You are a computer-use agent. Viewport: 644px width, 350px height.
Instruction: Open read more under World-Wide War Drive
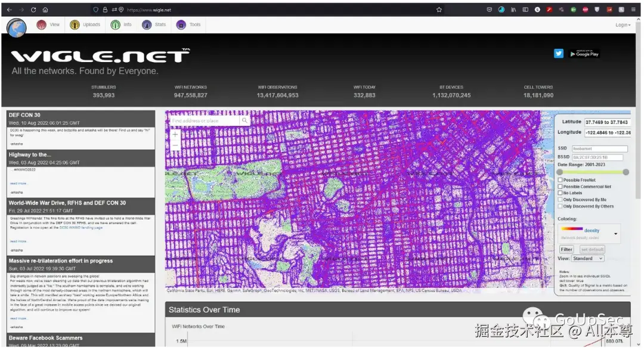pyautogui.click(x=18, y=241)
